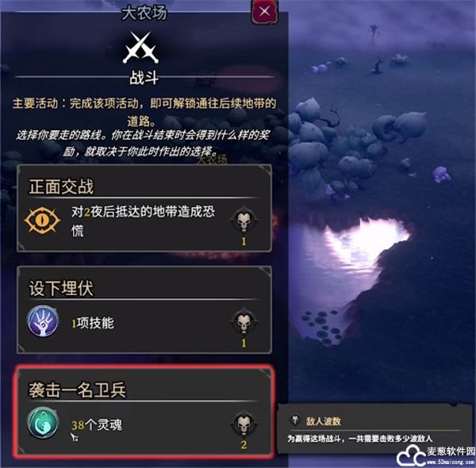Click the 麦葱软件园 watermark logo
Image resolution: width=476 pixels, height=468 pixels.
pyautogui.click(x=436, y=455)
